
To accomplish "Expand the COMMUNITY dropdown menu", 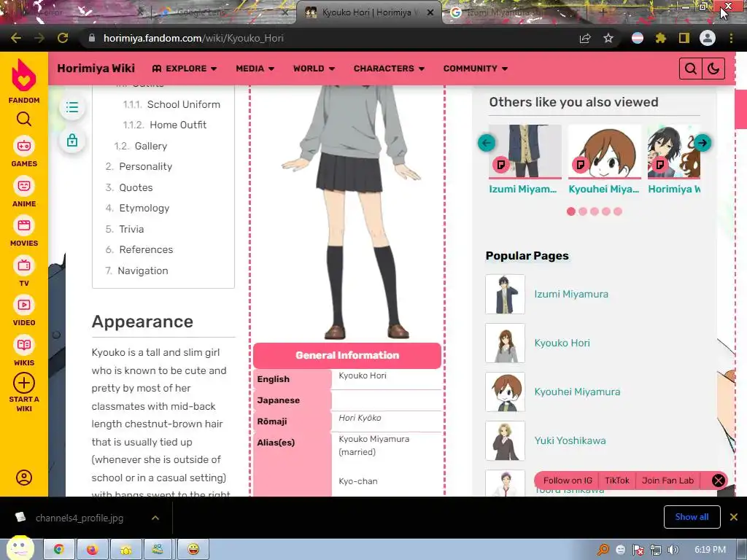I will tap(475, 69).
